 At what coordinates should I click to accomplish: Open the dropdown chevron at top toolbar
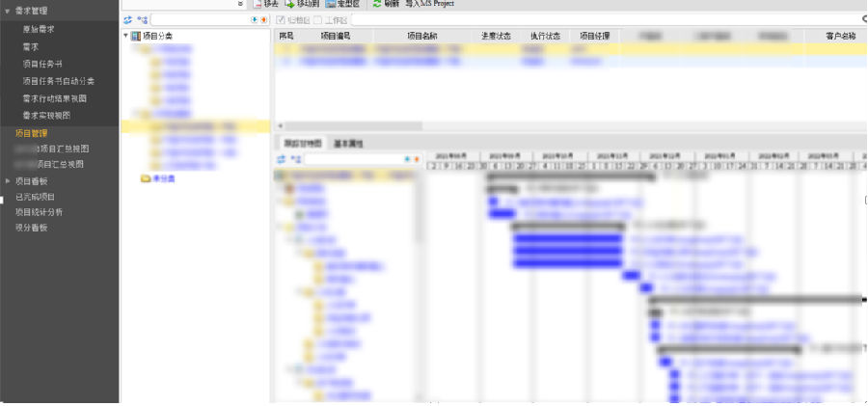click(240, 3)
